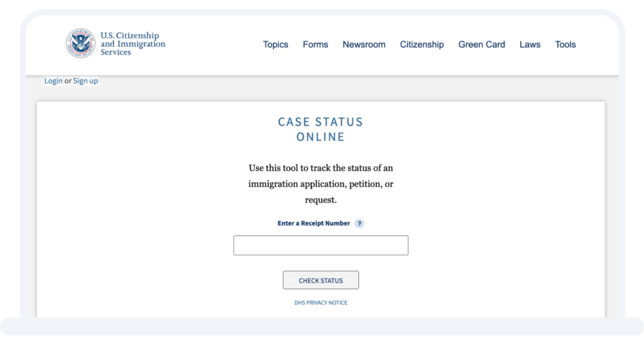Open the Forms menu

(x=315, y=44)
